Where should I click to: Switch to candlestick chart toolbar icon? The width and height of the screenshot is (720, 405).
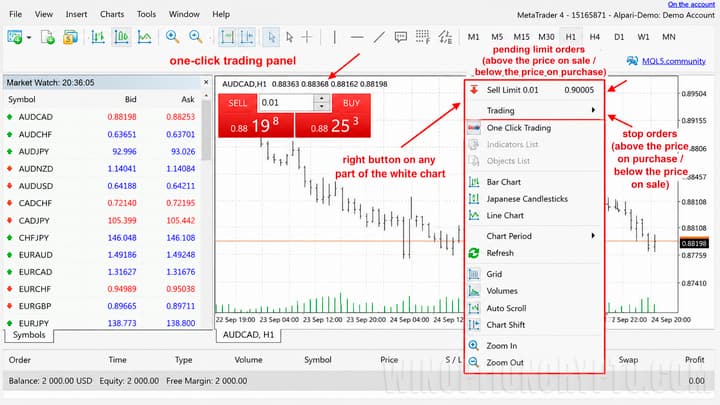[x=121, y=37]
